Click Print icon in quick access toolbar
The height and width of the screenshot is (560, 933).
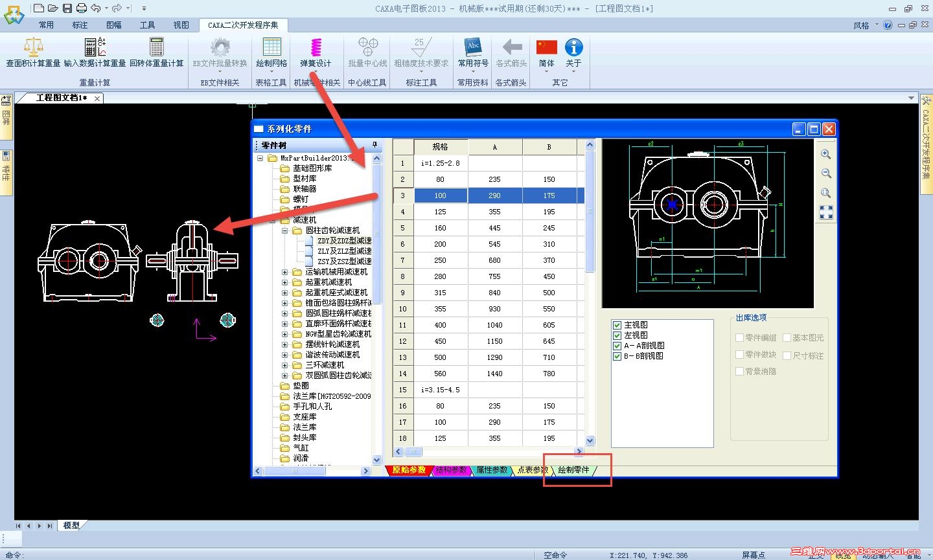coord(81,8)
